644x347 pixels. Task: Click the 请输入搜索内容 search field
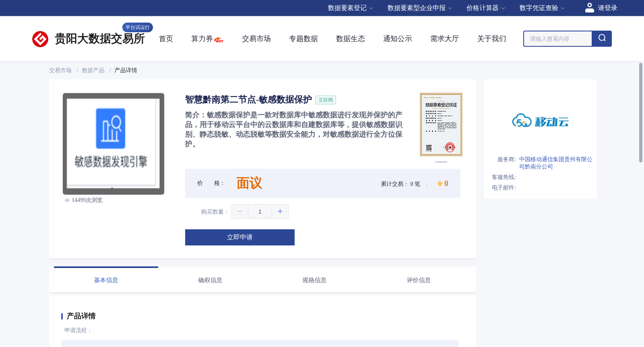click(558, 39)
